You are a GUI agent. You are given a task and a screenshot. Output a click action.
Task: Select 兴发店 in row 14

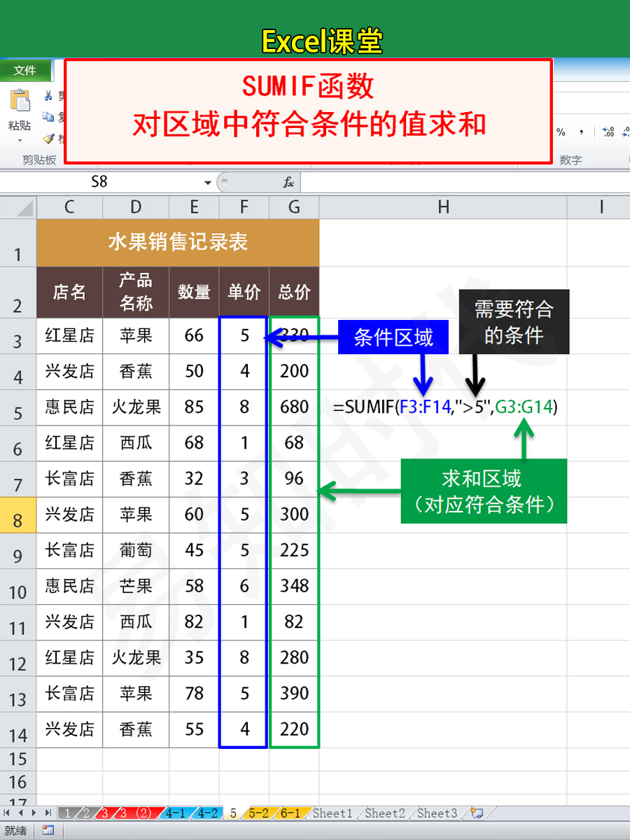69,729
